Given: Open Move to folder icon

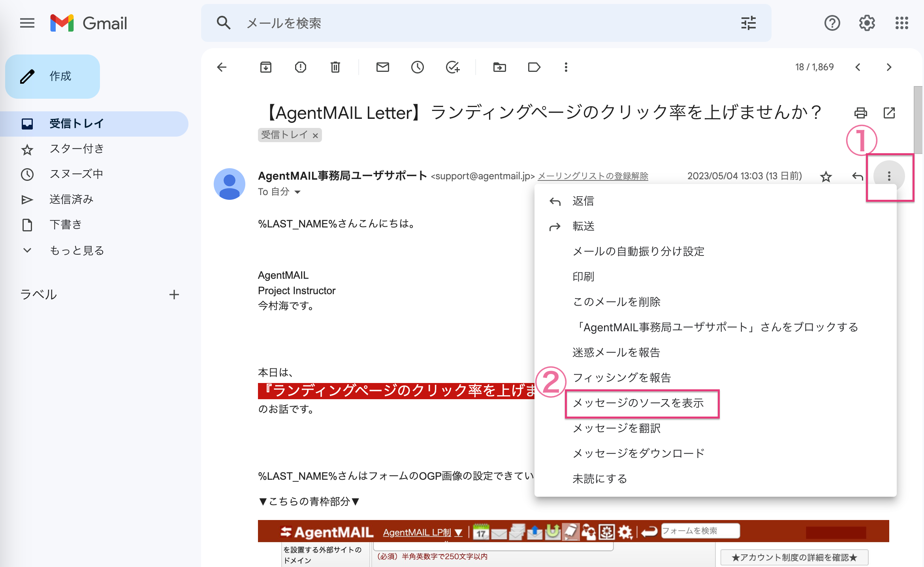Looking at the screenshot, I should point(499,67).
